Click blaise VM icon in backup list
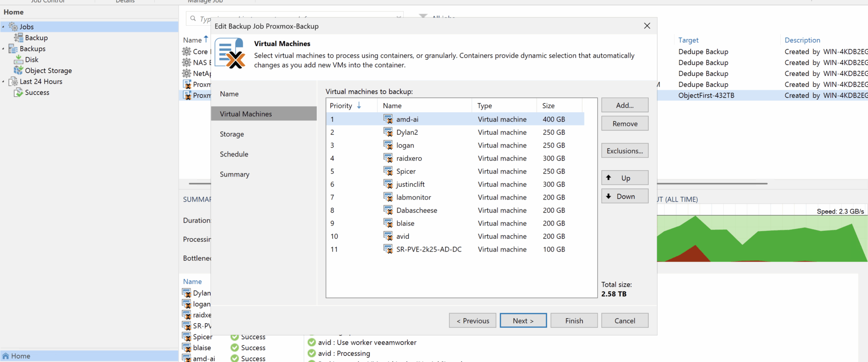 tap(388, 223)
